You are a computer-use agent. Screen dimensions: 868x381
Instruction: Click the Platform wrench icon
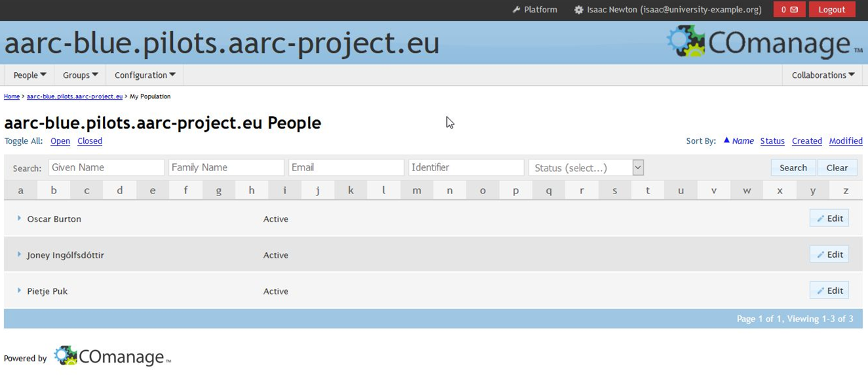coord(516,10)
